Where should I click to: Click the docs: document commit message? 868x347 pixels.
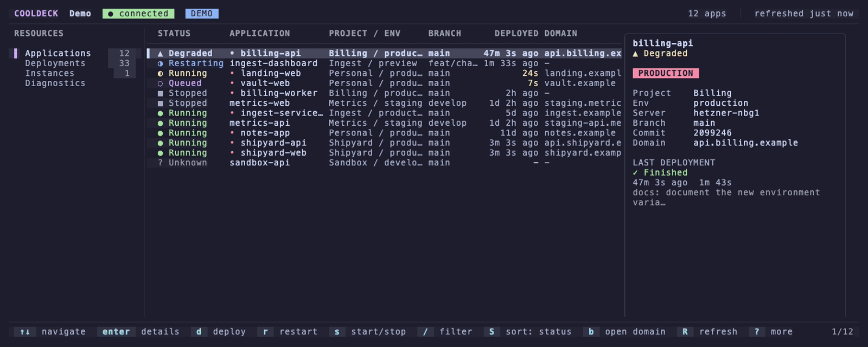pyautogui.click(x=726, y=198)
